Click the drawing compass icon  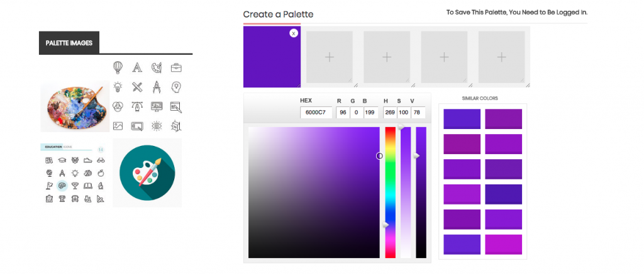[157, 87]
